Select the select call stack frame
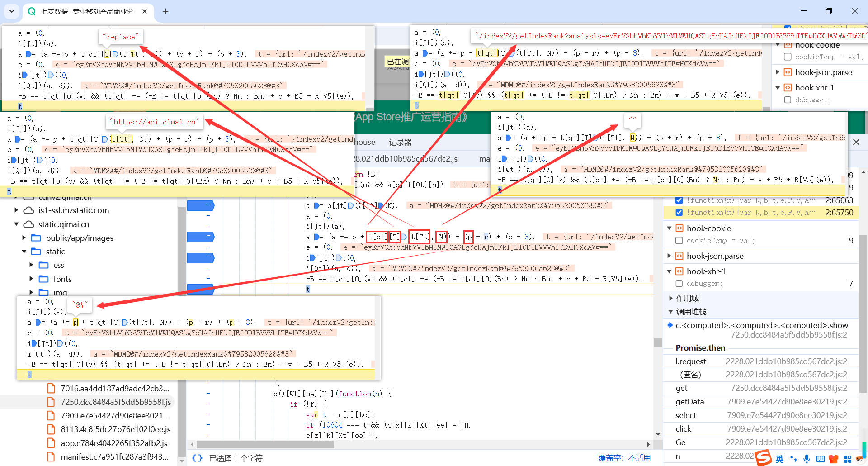Image resolution: width=868 pixels, height=466 pixels. (x=761, y=415)
